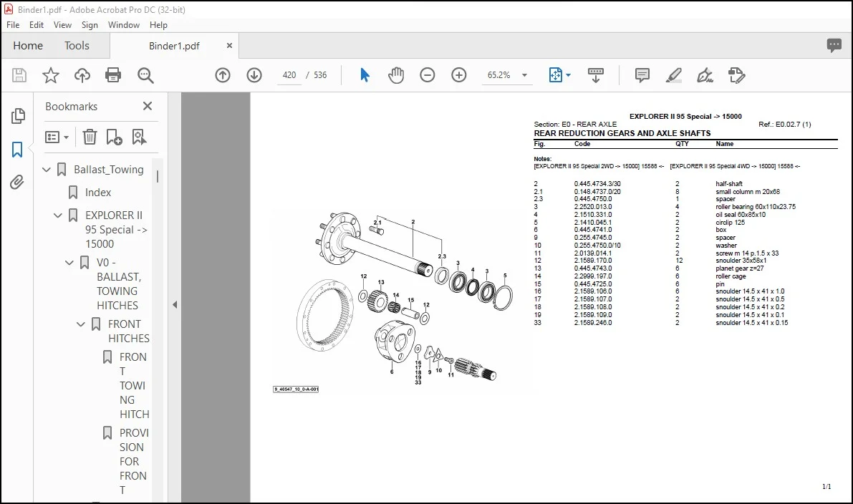The image size is (853, 504).
Task: Go to next page arrow
Action: point(254,75)
